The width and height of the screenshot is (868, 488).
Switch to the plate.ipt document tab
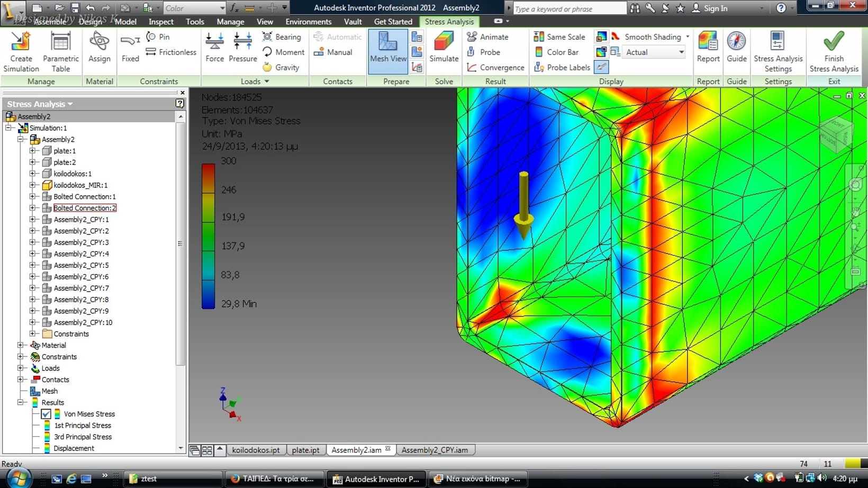305,450
